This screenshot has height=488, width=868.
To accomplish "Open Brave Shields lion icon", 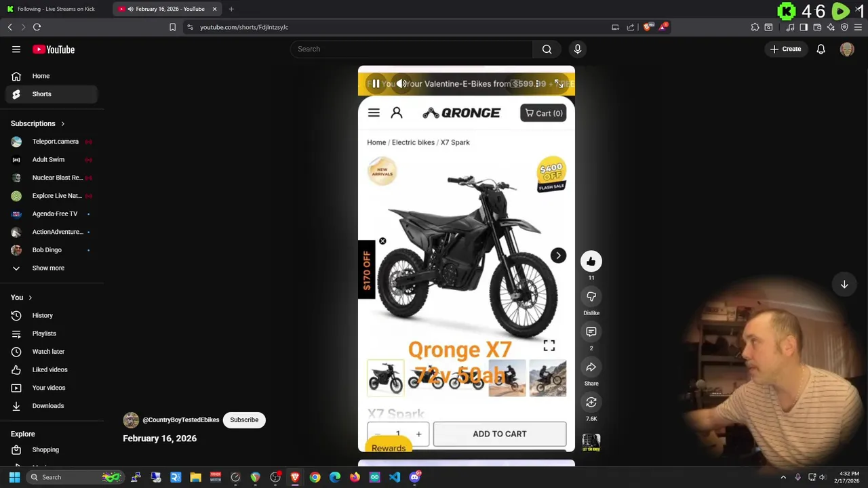I will (x=648, y=27).
